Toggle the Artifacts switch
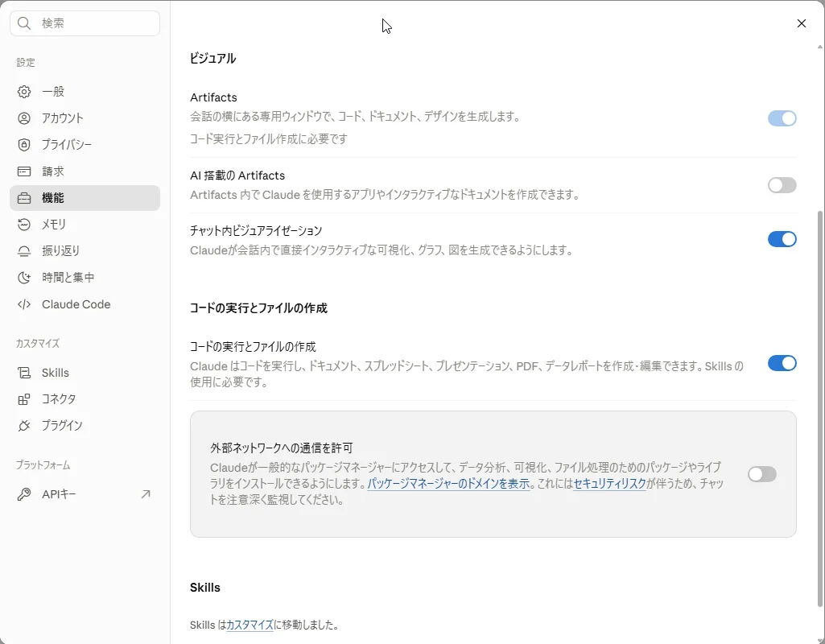This screenshot has width=825, height=644. [x=782, y=118]
